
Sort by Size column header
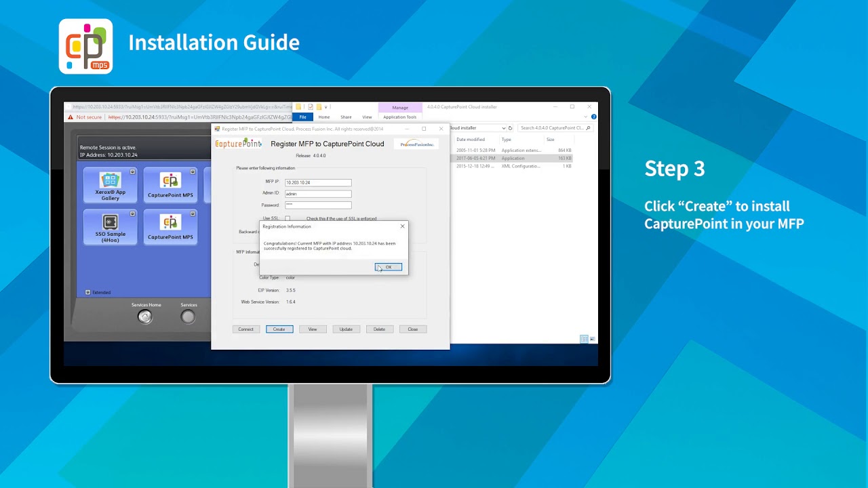[551, 140]
